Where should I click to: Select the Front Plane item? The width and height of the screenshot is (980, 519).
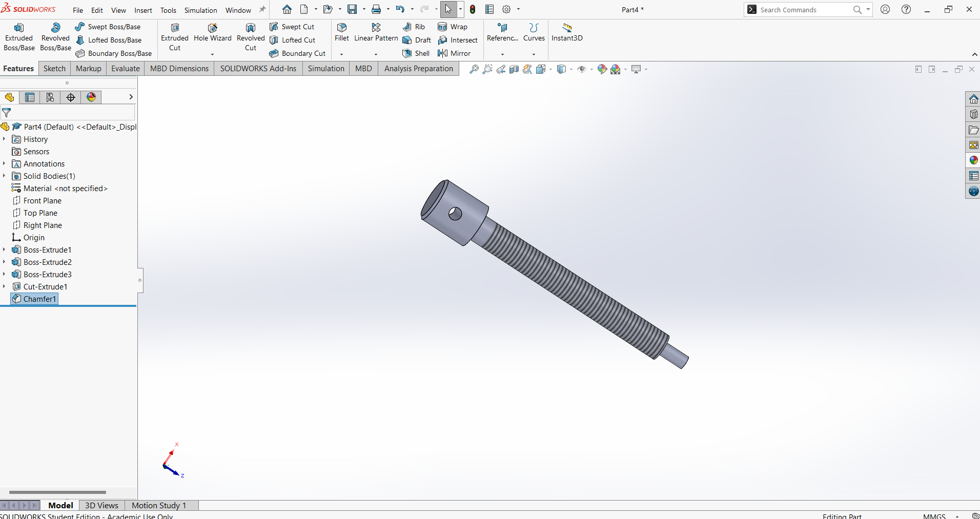click(x=37, y=200)
